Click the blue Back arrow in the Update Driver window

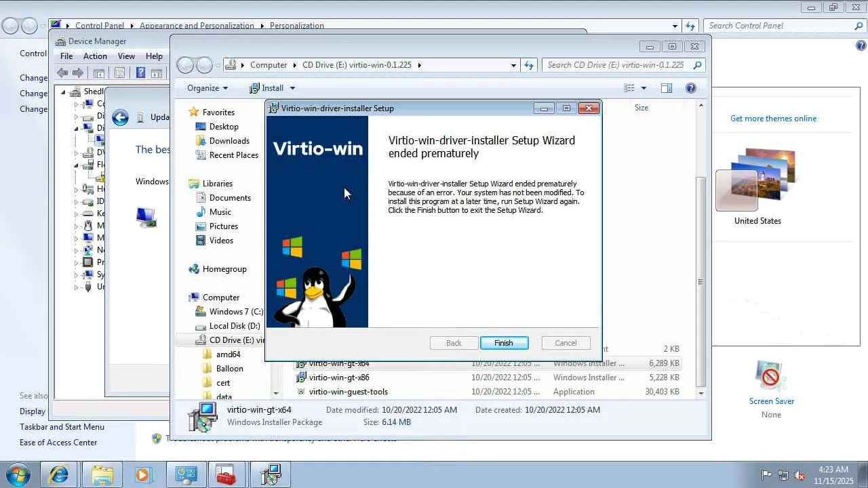[x=120, y=117]
